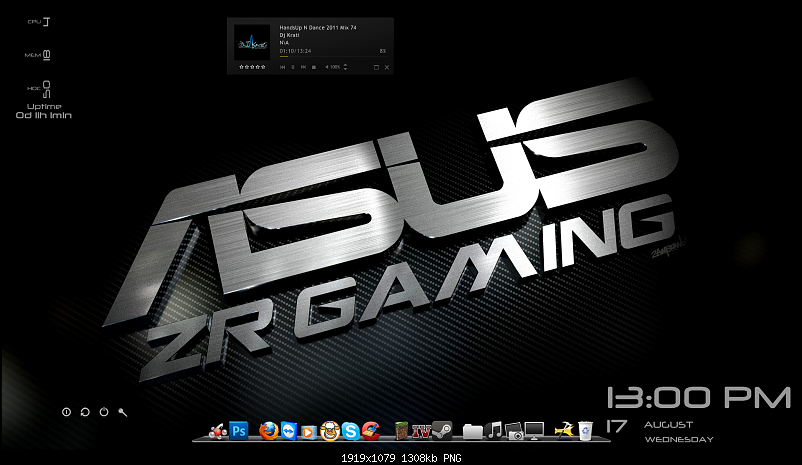The height and width of the screenshot is (465, 802).
Task: Launch the GTA IV dock icon
Action: pos(421,432)
